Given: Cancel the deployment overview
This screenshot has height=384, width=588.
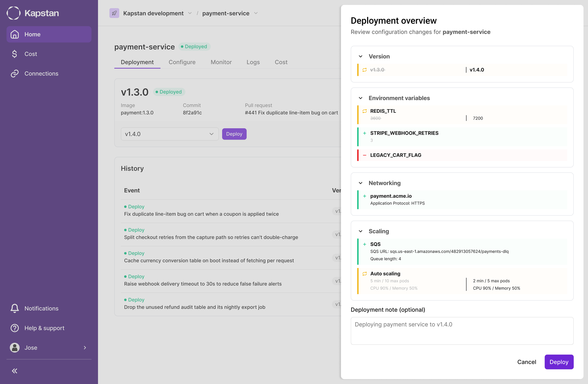Looking at the screenshot, I should (x=527, y=362).
